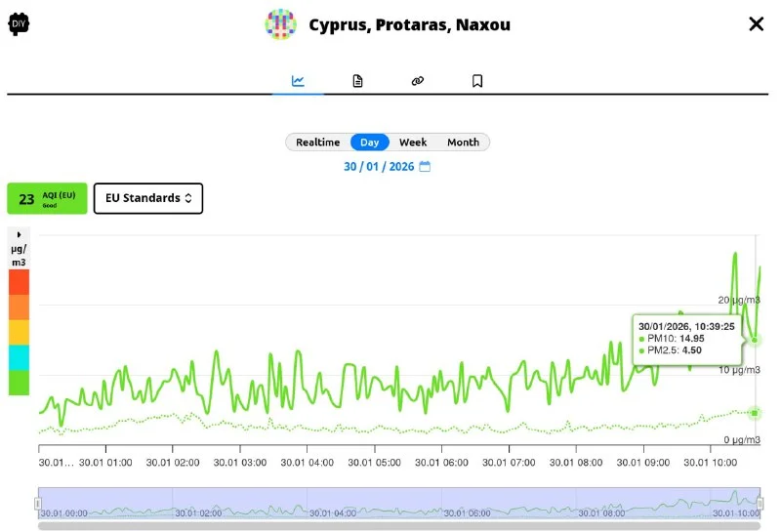The height and width of the screenshot is (532, 781).
Task: Click the 30 / 01 / 2026 date link
Action: coord(379,167)
